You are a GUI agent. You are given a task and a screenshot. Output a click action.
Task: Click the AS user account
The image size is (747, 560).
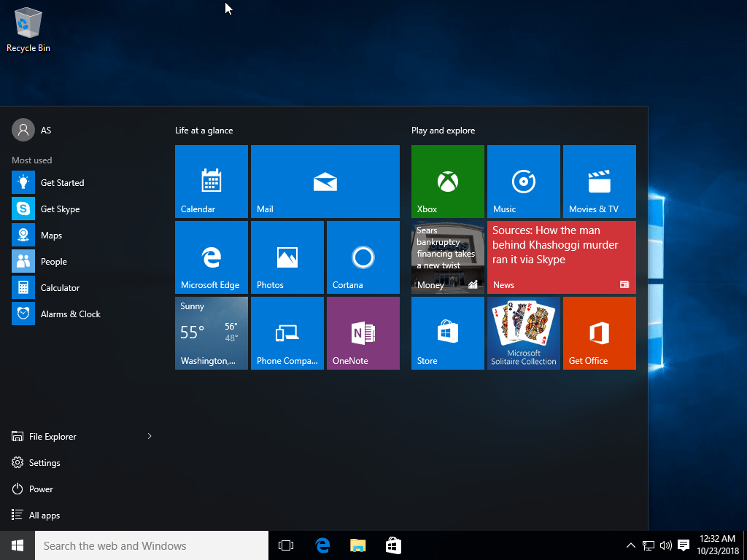(x=32, y=130)
